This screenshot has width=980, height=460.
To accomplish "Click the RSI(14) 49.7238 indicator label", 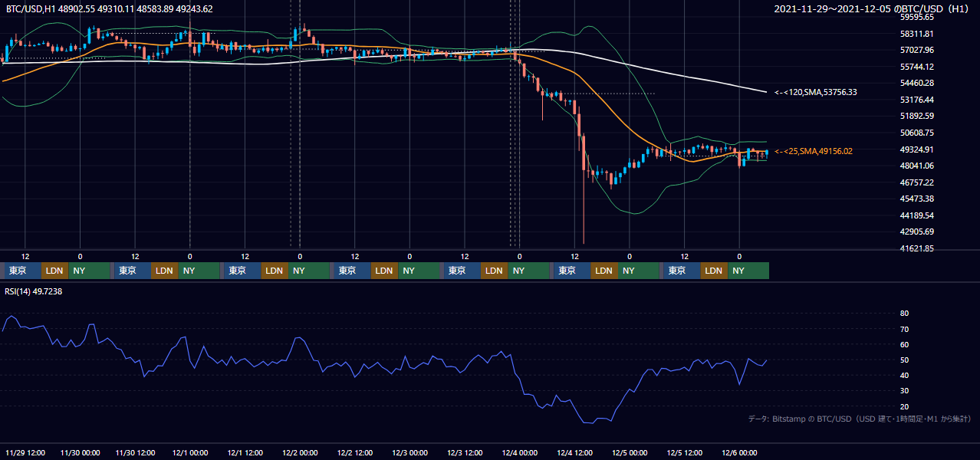I will click(x=34, y=291).
